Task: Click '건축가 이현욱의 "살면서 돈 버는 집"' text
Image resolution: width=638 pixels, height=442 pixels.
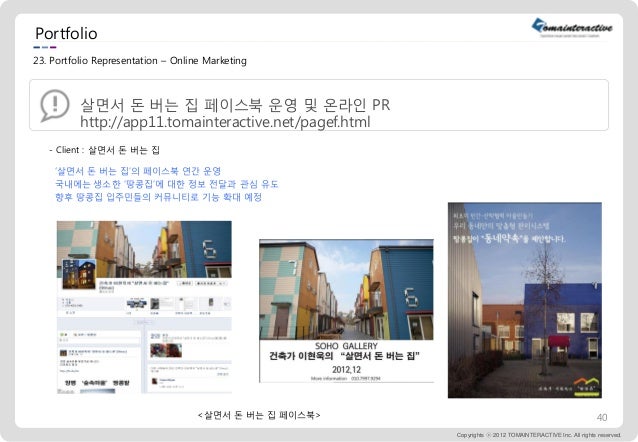Action: click(344, 356)
